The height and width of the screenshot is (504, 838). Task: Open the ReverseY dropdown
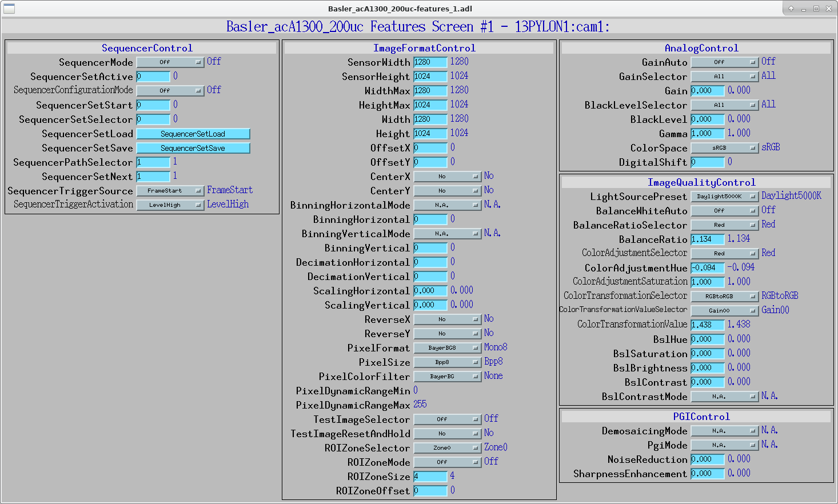pyautogui.click(x=448, y=333)
